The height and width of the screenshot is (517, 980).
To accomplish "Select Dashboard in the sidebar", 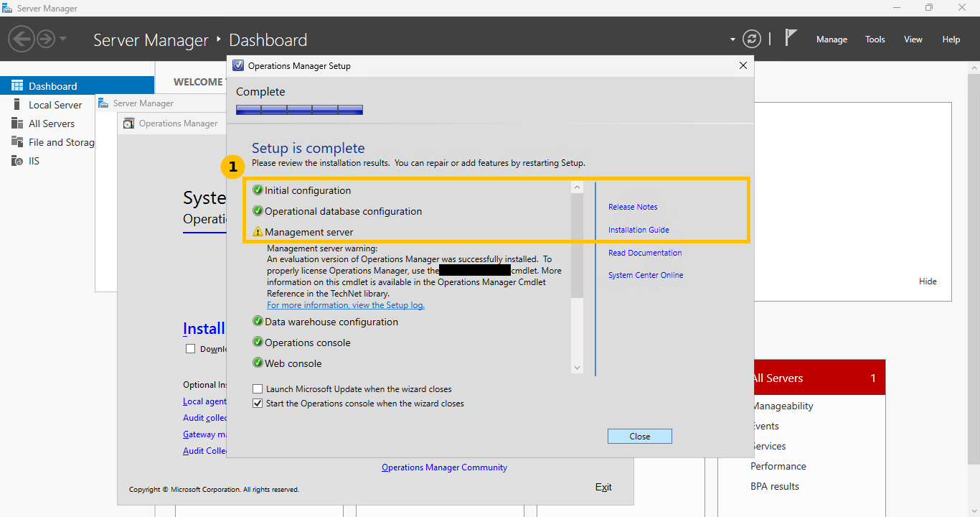I will [x=77, y=85].
